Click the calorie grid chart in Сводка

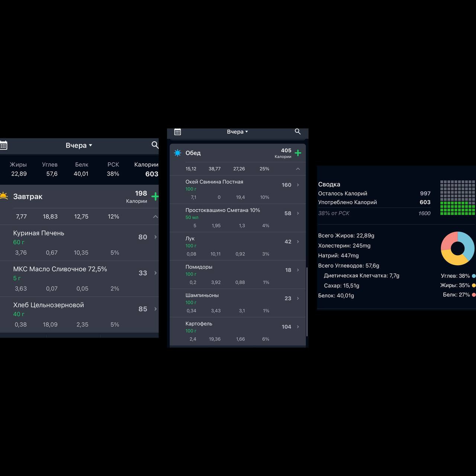point(458,198)
